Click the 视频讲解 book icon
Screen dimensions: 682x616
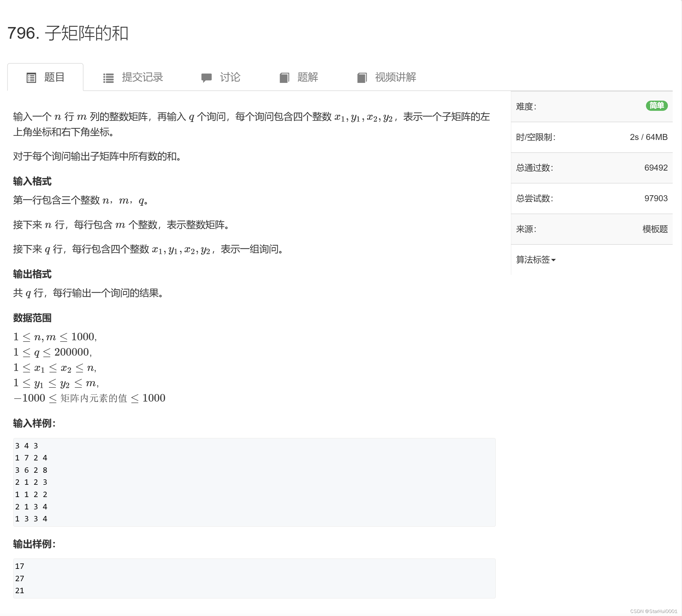(362, 78)
